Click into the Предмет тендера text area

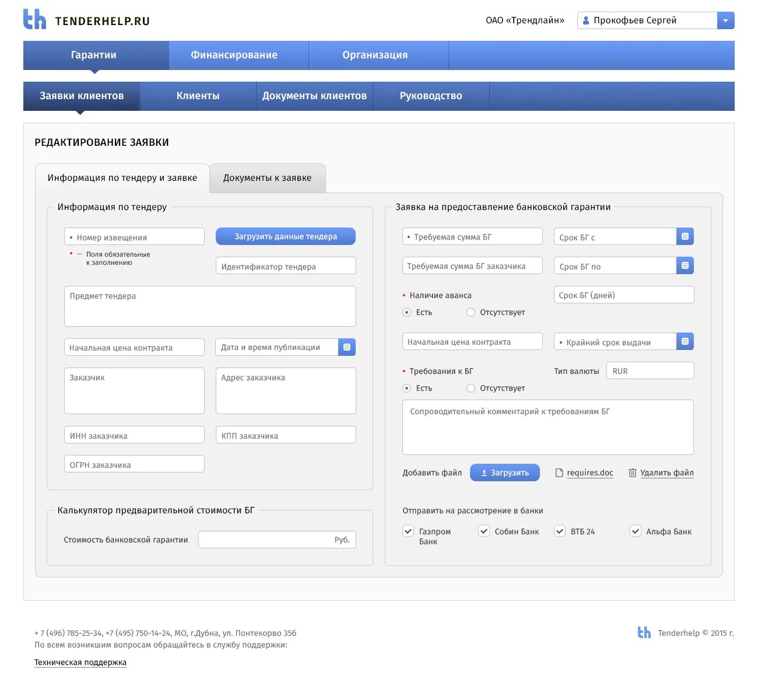210,306
